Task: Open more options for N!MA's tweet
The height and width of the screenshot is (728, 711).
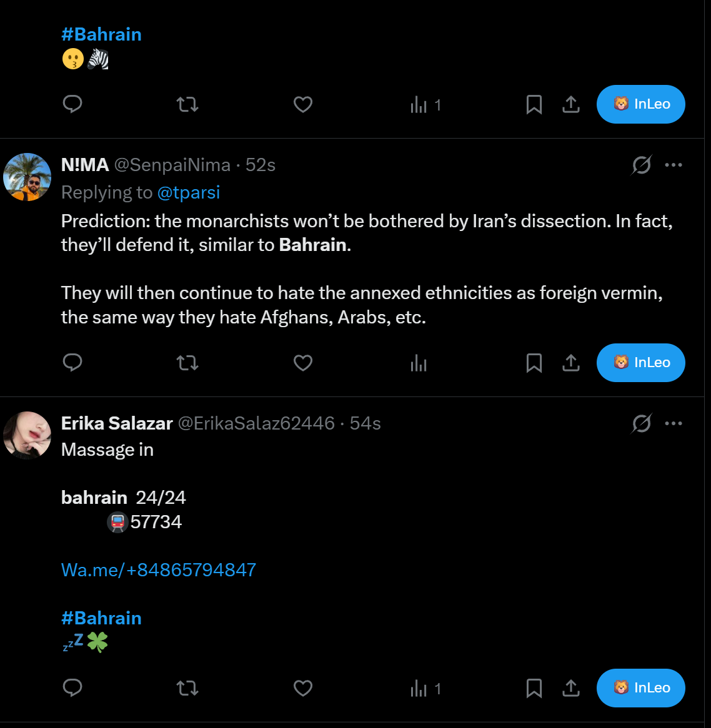Action: (674, 165)
